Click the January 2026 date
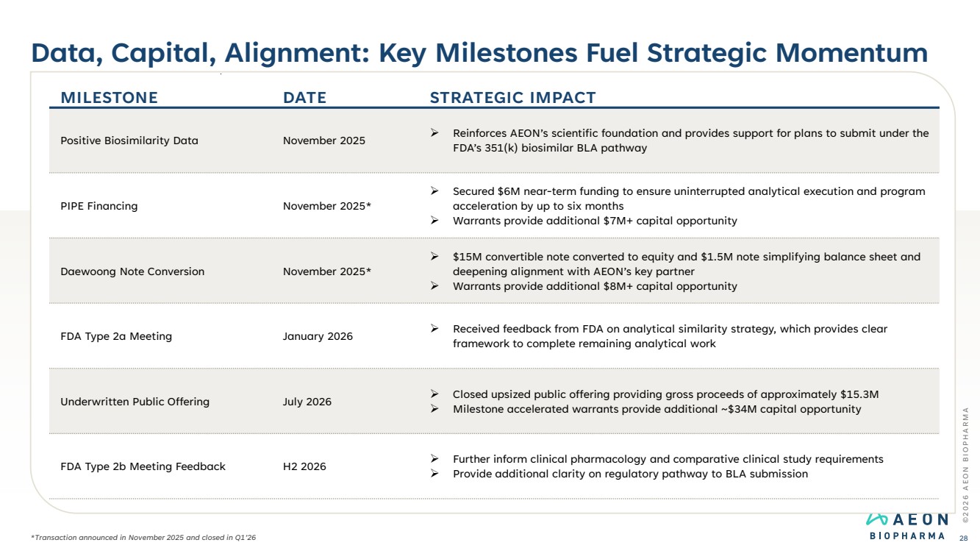The image size is (980, 551). pos(318,336)
